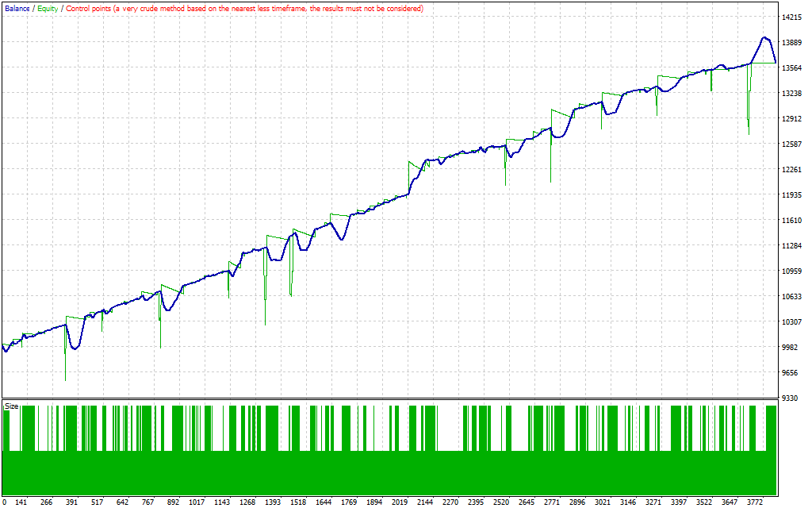The width and height of the screenshot is (812, 508).
Task: Choose the 1017 tick on the horizontal axis
Action: pyautogui.click(x=197, y=502)
